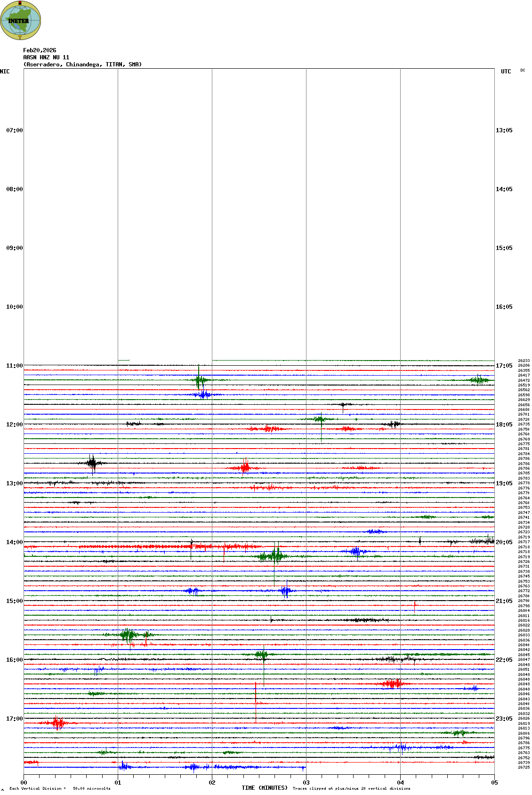The image size is (532, 795).
Task: Select the 26233 value in DC column
Action: click(x=524, y=361)
